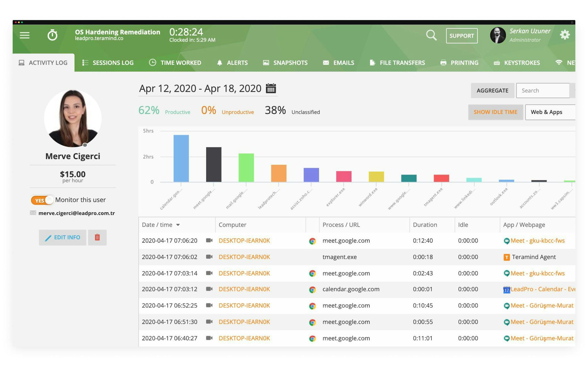588x380 pixels.
Task: Click Merve Cigerci's profile photo
Action: [73, 118]
